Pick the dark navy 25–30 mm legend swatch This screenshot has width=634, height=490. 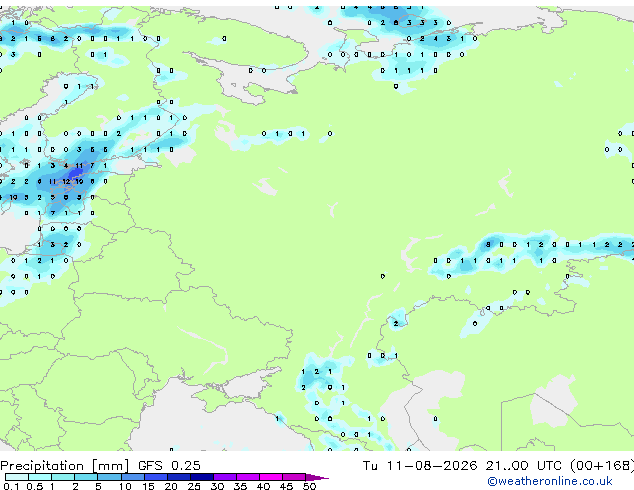pos(202,477)
